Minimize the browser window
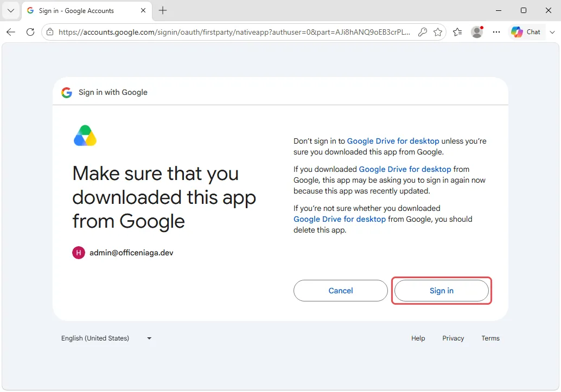 pos(499,10)
